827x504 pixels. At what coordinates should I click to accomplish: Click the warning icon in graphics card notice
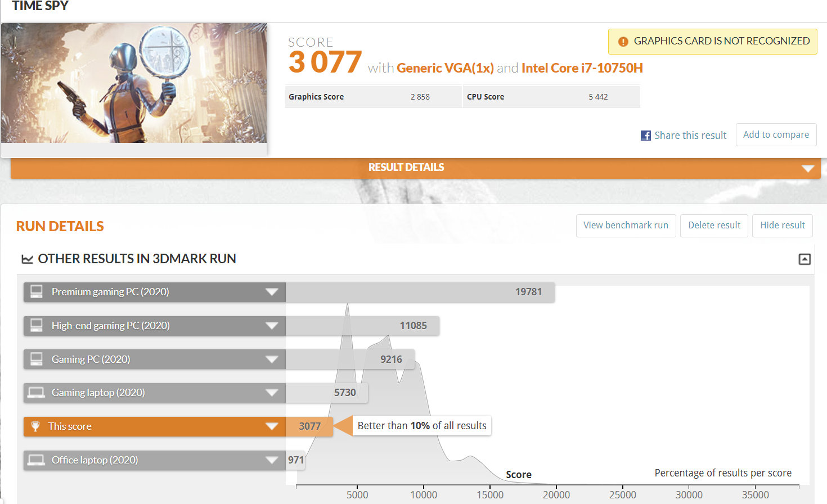pos(623,42)
